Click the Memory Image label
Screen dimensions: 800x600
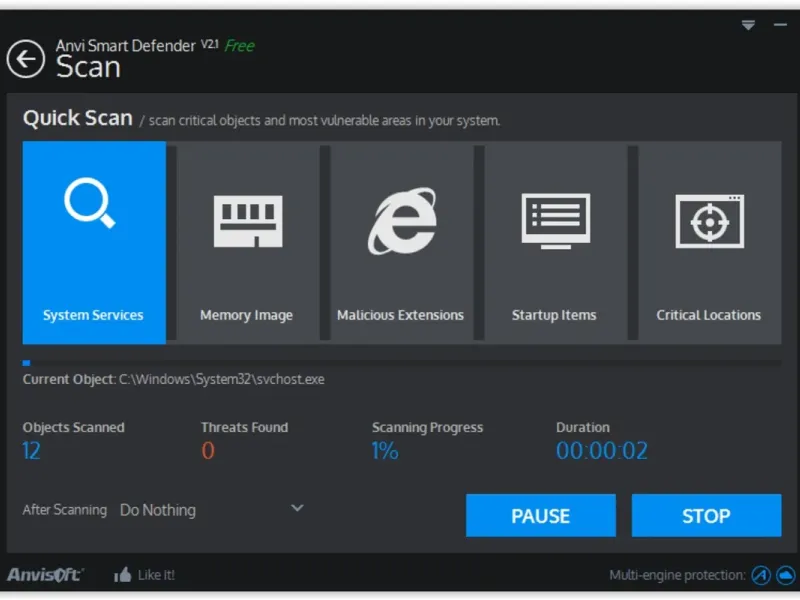coord(246,315)
